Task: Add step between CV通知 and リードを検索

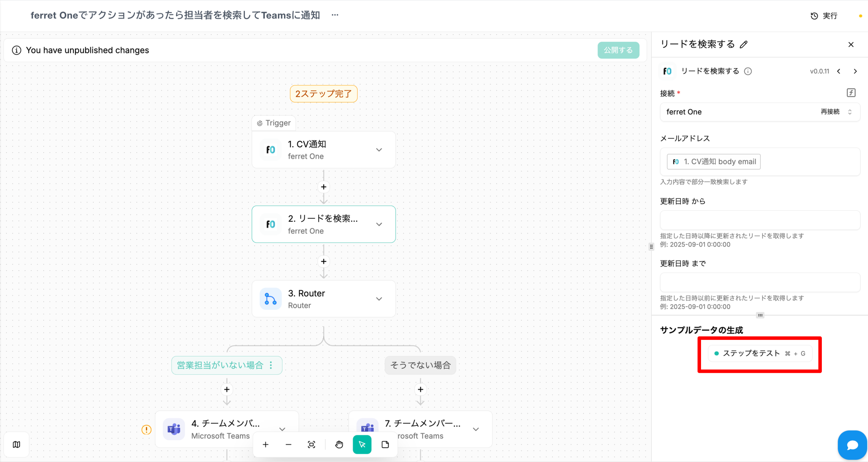Action: tap(324, 187)
